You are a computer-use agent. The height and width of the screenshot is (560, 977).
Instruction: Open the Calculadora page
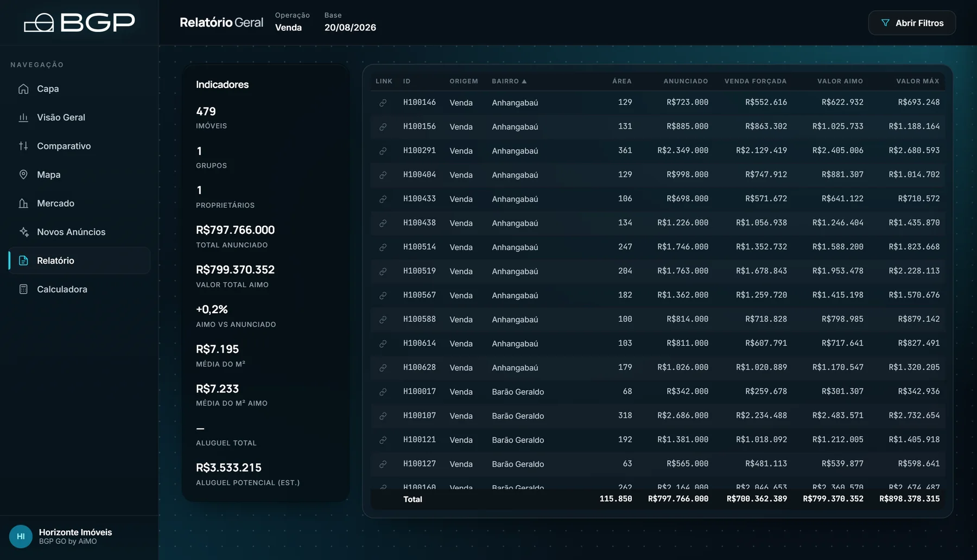(79, 289)
